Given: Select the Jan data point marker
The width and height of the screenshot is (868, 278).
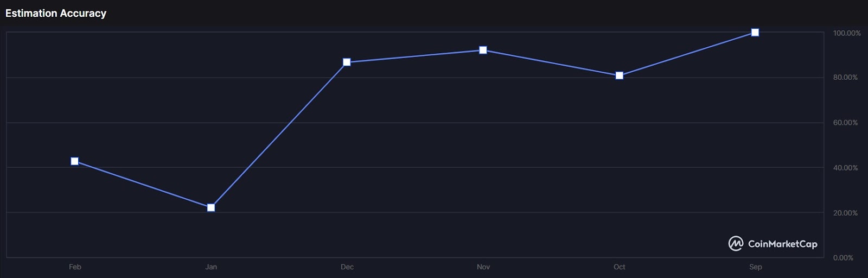Looking at the screenshot, I should coord(211,207).
